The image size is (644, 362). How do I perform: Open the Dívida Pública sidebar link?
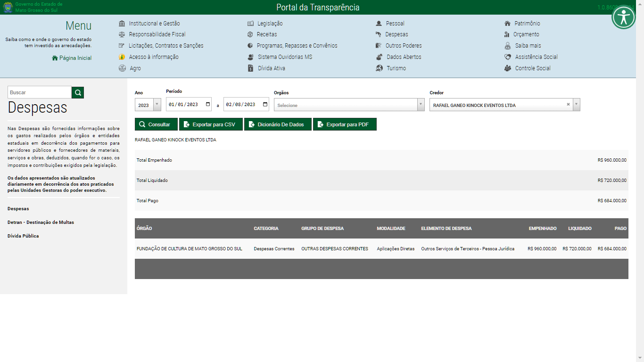23,236
